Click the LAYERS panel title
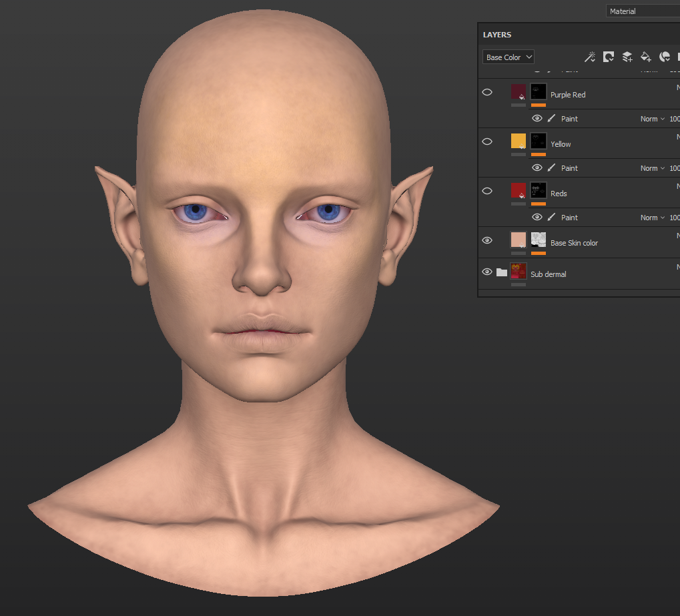Screen dimensions: 680x616 coord(497,35)
